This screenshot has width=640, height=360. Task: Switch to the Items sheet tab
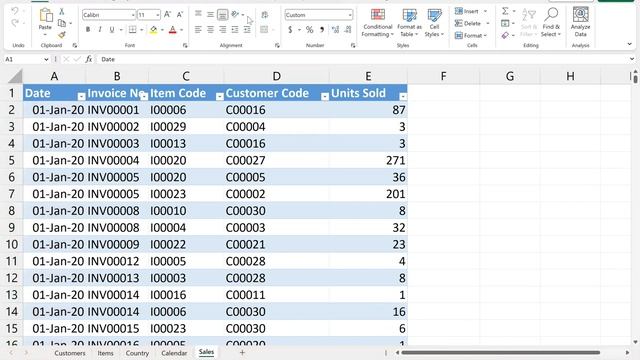[105, 353]
